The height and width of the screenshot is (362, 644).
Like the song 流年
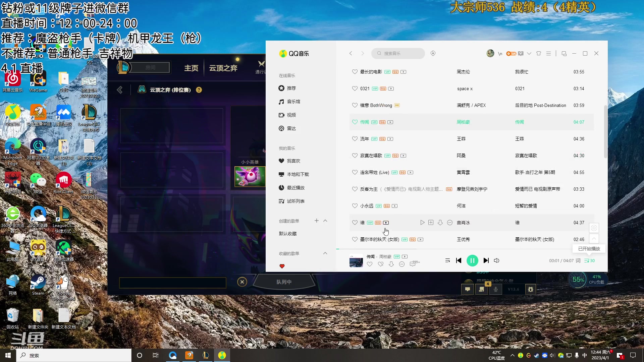pyautogui.click(x=355, y=139)
